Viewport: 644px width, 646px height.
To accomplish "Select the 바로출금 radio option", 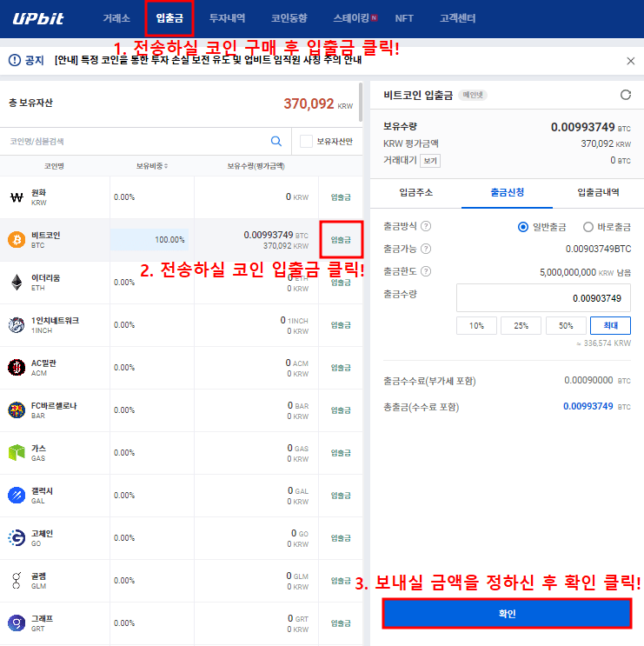I will click(x=588, y=227).
